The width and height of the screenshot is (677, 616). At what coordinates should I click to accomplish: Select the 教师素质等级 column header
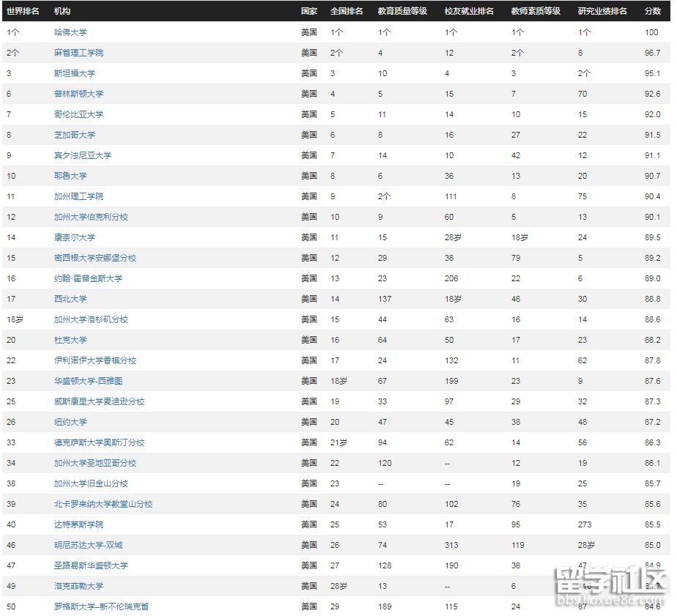pos(536,12)
